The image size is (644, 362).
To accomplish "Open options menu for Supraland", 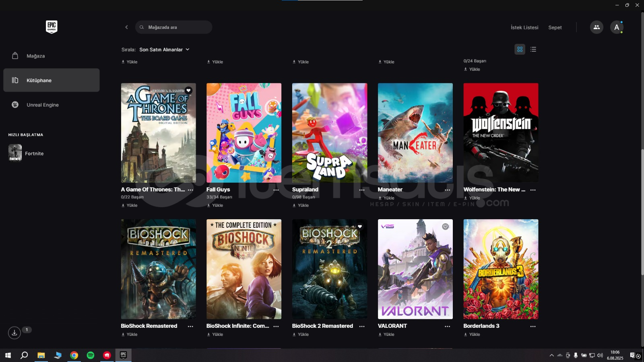I will (x=362, y=190).
